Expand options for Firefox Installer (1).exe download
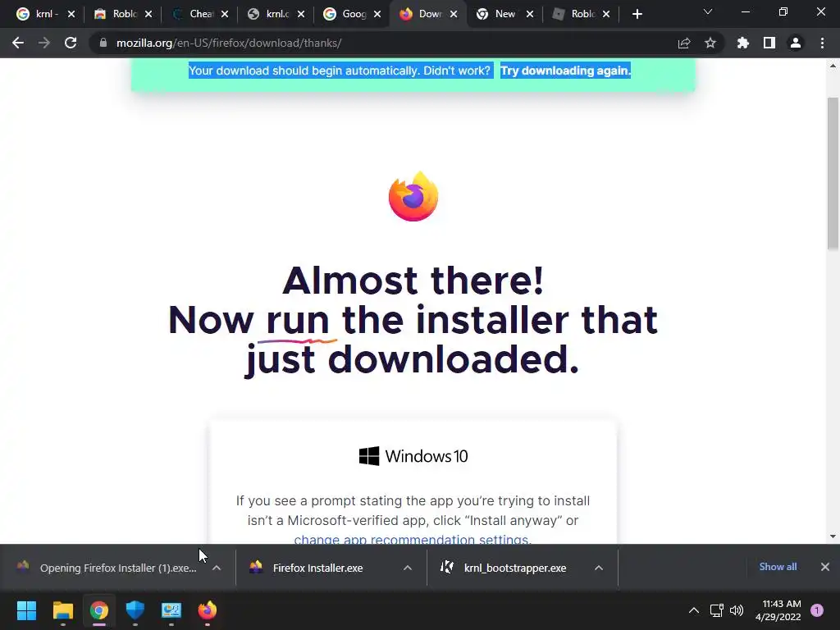This screenshot has height=630, width=840. pos(217,568)
